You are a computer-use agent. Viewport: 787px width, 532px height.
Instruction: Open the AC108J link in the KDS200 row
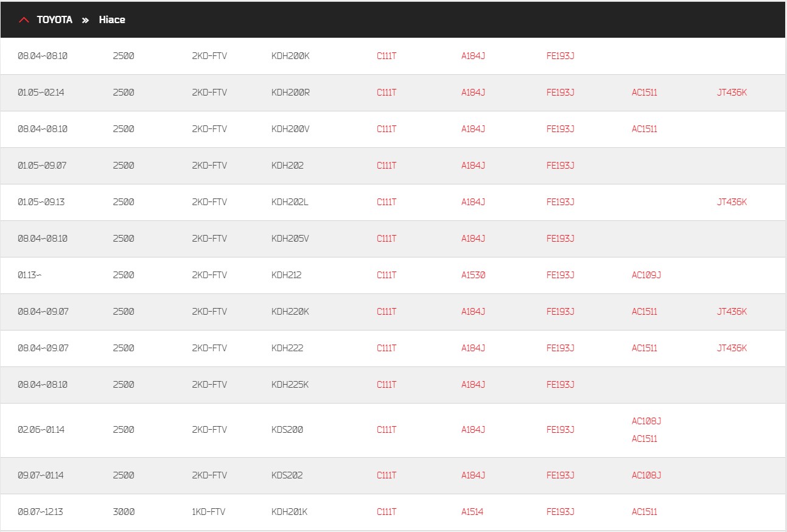coord(646,421)
